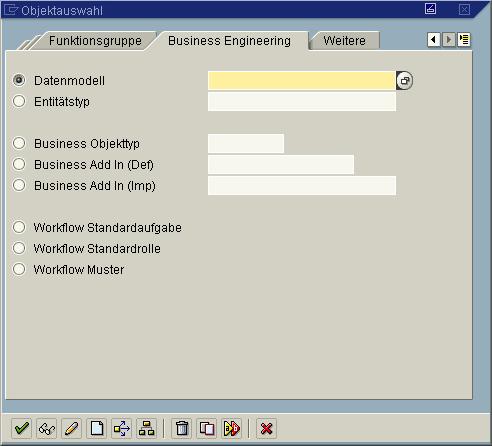The image size is (492, 446).
Task: Click the title bar help icon
Action: click(x=430, y=9)
